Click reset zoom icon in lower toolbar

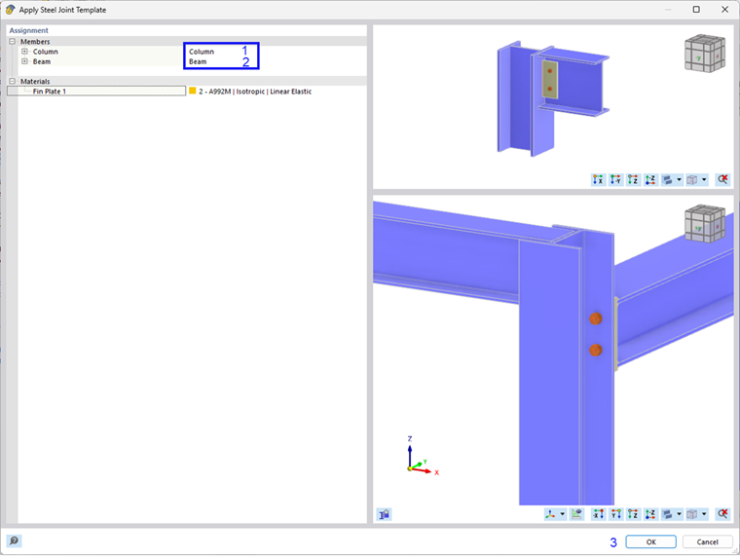coord(722,514)
